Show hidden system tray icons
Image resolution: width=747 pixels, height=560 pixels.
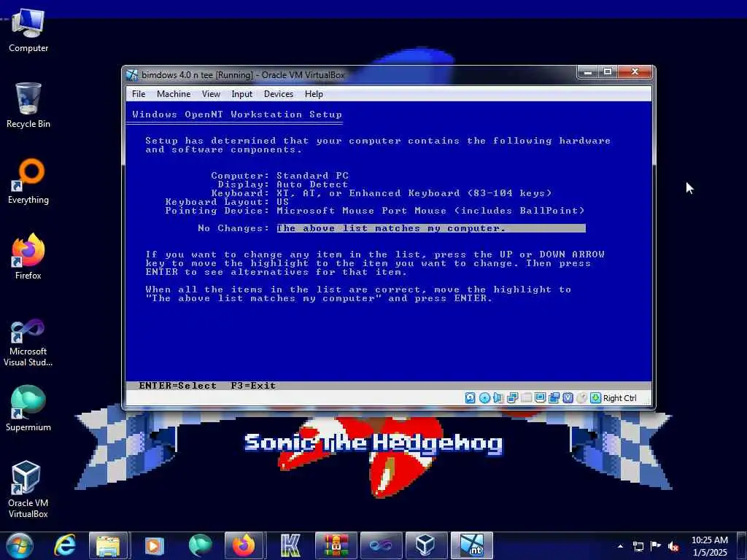pyautogui.click(x=620, y=546)
